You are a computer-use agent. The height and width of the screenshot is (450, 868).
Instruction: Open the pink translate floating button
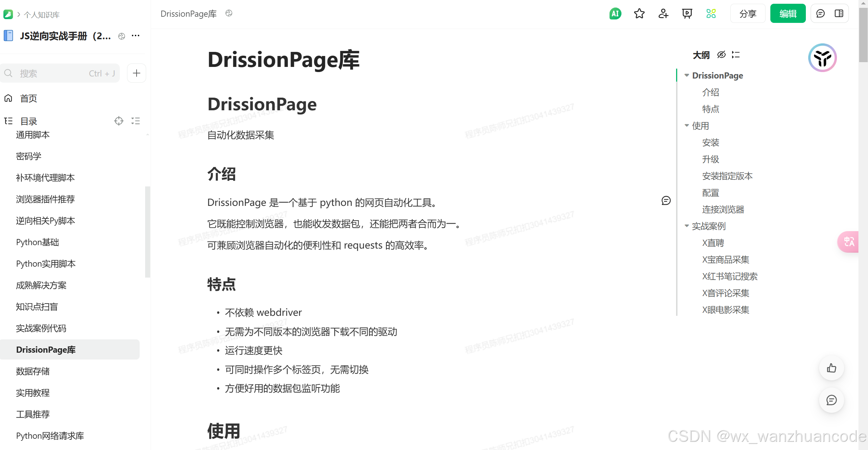point(848,242)
